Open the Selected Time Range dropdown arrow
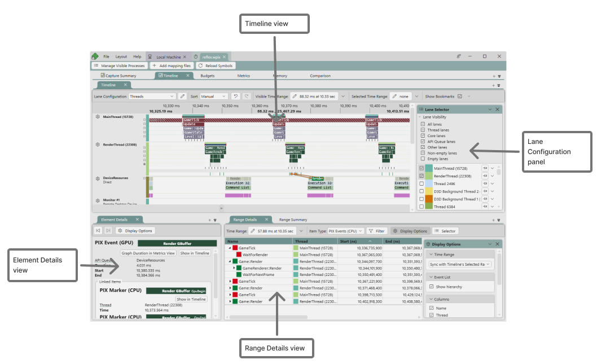This screenshot has width=597, height=364. 416,97
